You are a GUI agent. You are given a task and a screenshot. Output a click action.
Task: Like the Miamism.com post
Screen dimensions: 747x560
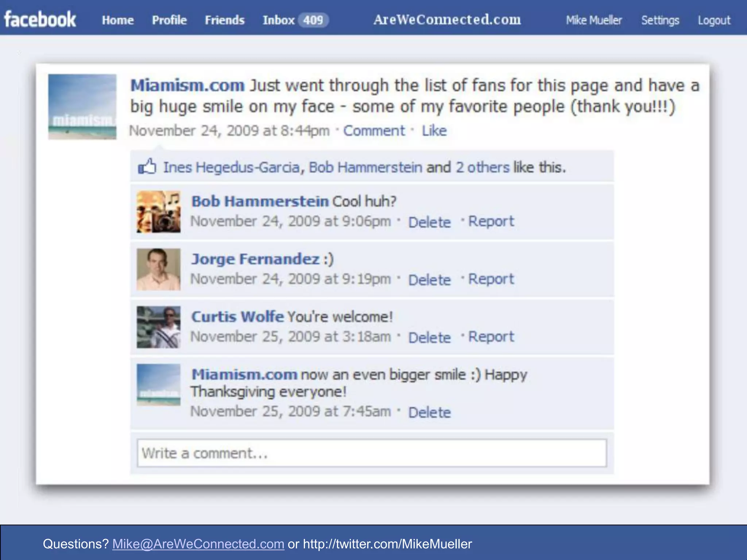coord(434,131)
